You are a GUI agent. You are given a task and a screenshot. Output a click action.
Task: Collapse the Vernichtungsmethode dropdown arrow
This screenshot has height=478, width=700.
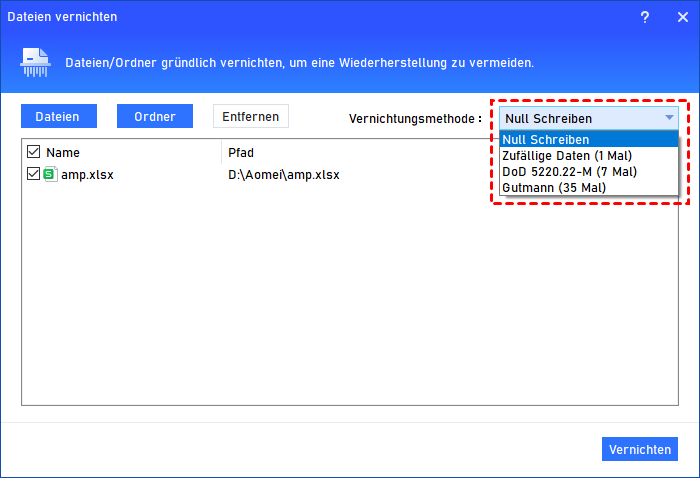[668, 118]
